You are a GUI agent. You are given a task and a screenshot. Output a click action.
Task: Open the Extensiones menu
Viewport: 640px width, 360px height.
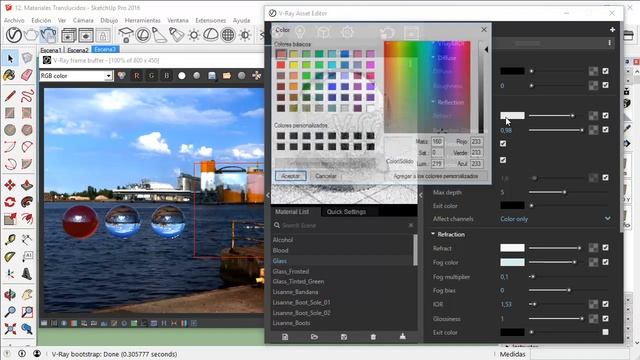coord(211,20)
